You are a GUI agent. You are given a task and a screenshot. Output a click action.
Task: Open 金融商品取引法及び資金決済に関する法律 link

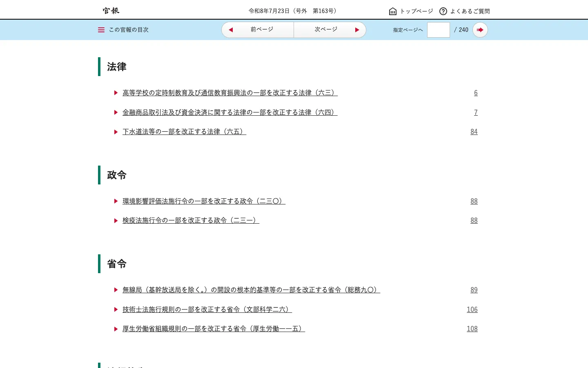pyautogui.click(x=230, y=112)
